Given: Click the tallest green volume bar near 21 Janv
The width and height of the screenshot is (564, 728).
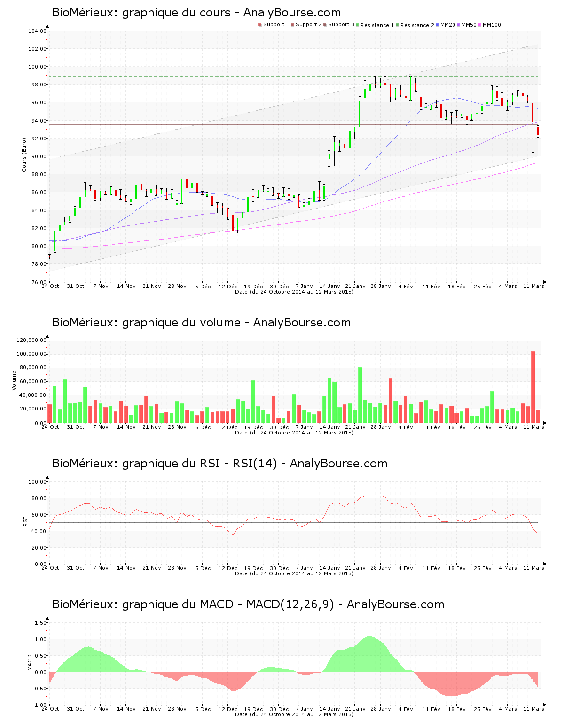Looking at the screenshot, I should [360, 395].
